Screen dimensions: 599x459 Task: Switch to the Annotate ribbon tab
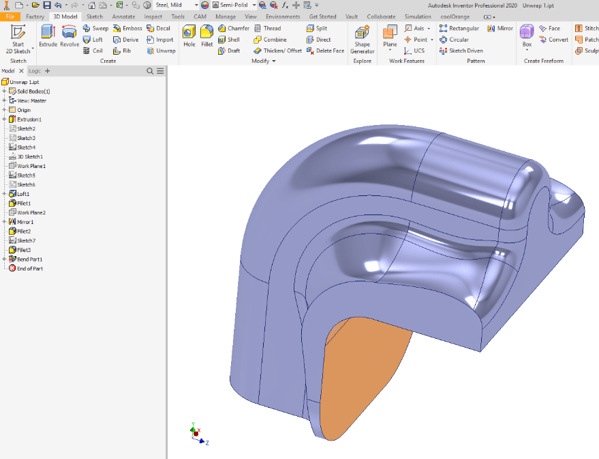pos(123,16)
